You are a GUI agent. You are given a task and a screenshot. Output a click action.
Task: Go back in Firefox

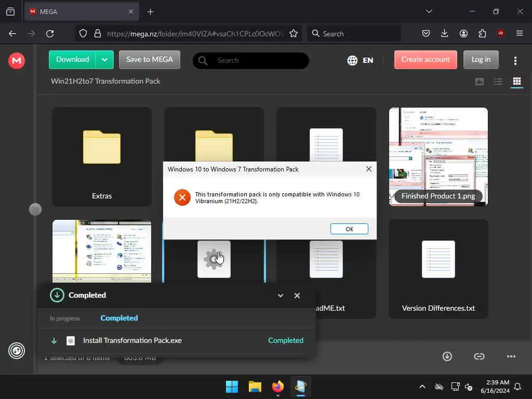pyautogui.click(x=12, y=34)
